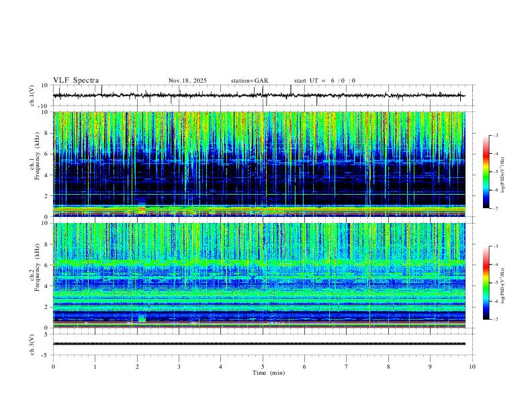Image resolution: width=532 pixels, height=411 pixels.
Task: Click the "Time (min)" x-axis label
Action: tap(269, 373)
